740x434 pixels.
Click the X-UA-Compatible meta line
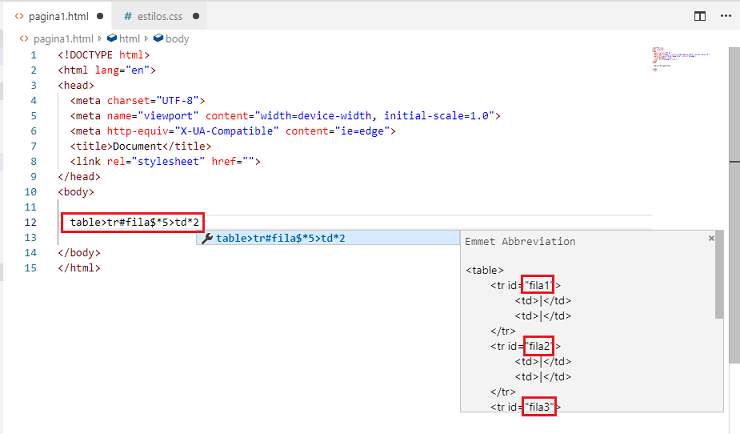(233, 131)
